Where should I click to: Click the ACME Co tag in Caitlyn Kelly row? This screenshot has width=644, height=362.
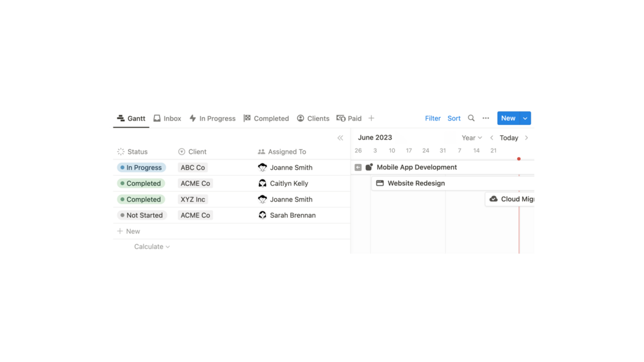[x=195, y=183]
